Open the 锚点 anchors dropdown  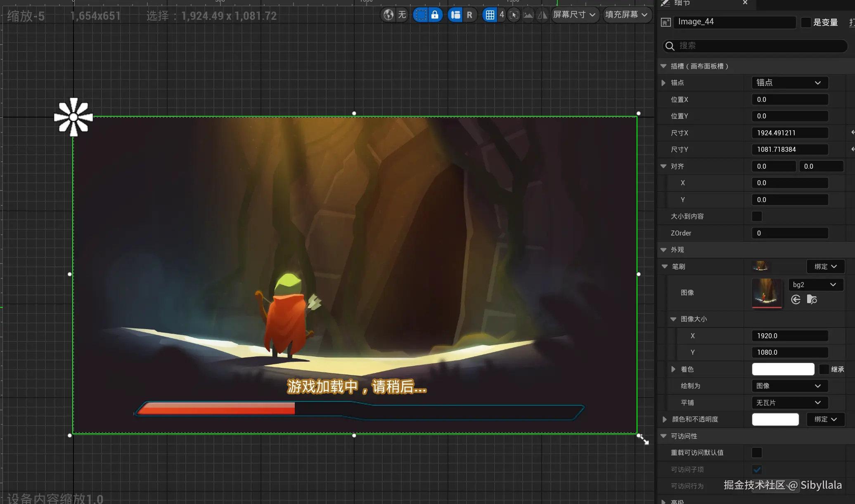coord(789,82)
